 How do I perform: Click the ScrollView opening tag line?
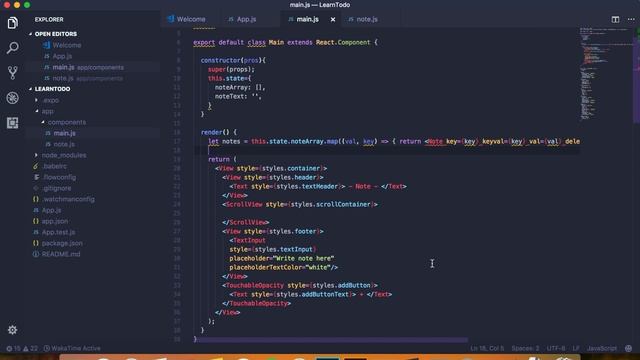(x=300, y=204)
